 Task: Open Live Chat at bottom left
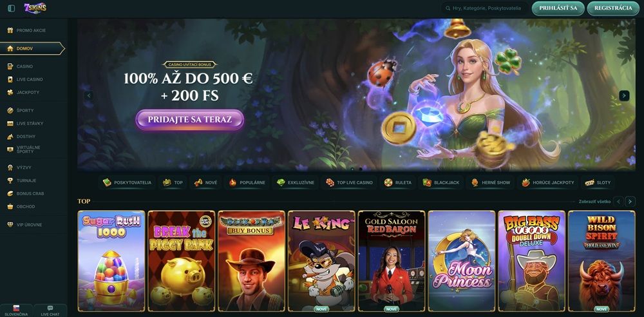[x=50, y=311]
